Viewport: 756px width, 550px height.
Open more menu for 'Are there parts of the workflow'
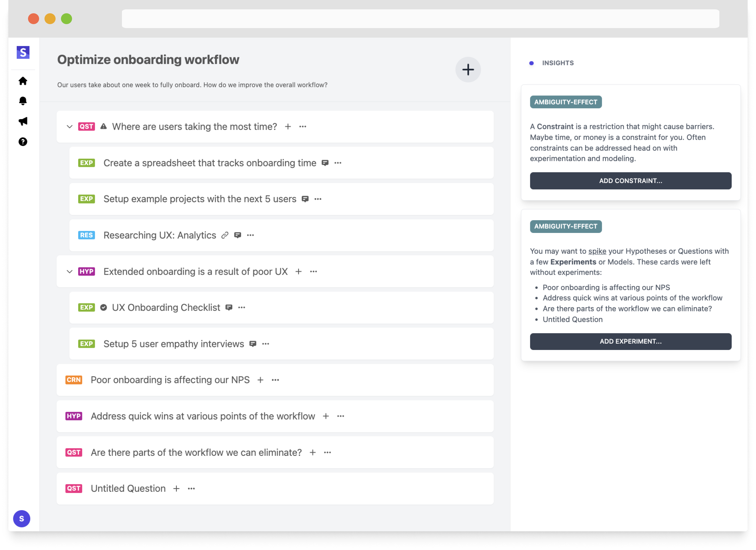328,453
